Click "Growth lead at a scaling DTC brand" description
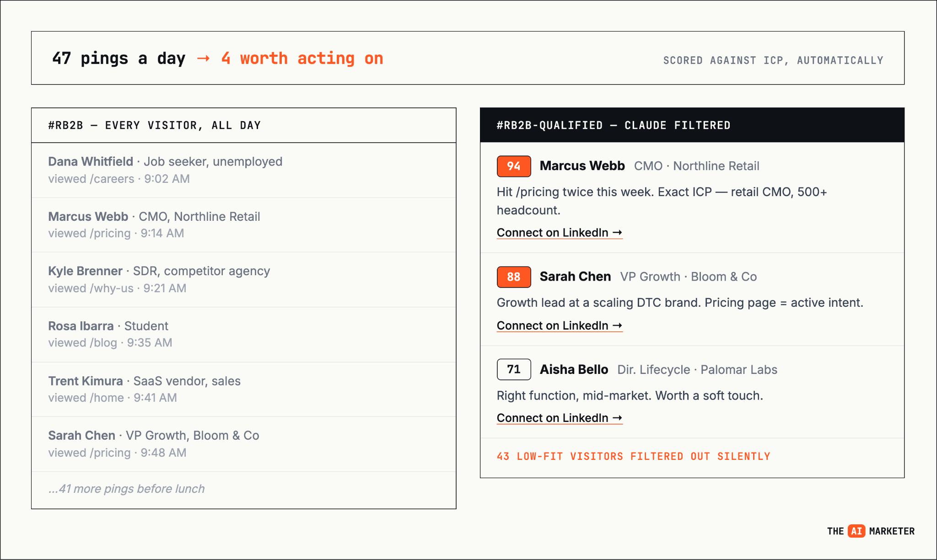This screenshot has width=937, height=560. pos(680,303)
